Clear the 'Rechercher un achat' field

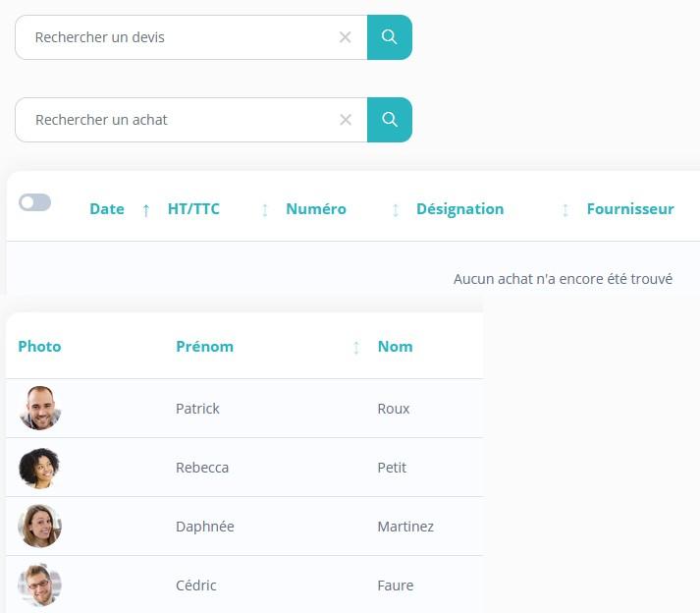click(x=345, y=120)
